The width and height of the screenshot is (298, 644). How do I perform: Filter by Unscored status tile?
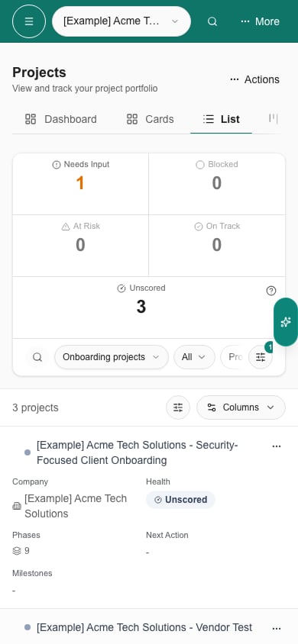(x=141, y=308)
